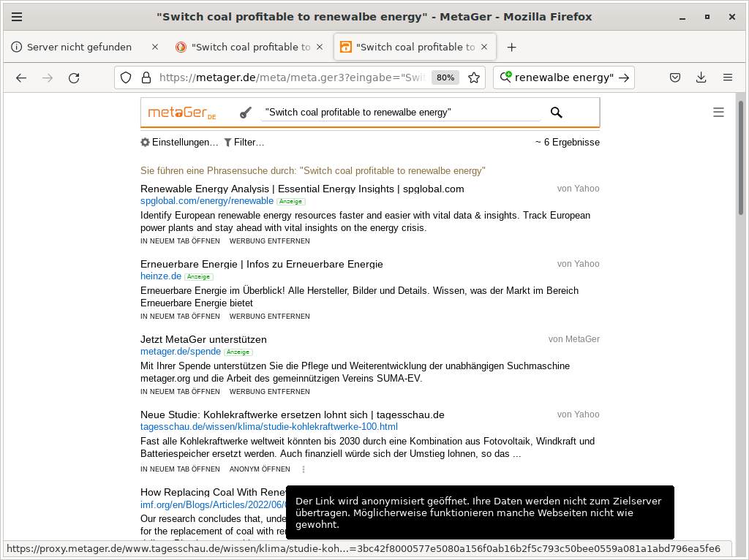Click the '~ 6 Ergebnisse' result count
The image size is (749, 560).
coord(567,143)
